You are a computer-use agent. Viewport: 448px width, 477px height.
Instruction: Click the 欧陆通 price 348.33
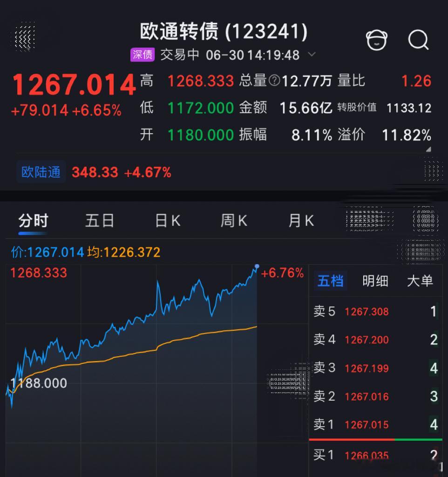95,172
